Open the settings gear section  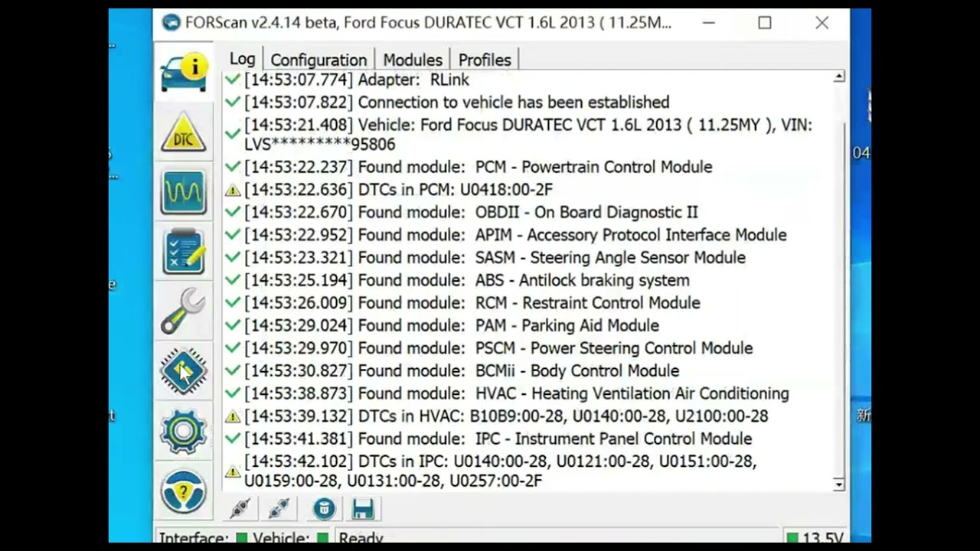(184, 431)
